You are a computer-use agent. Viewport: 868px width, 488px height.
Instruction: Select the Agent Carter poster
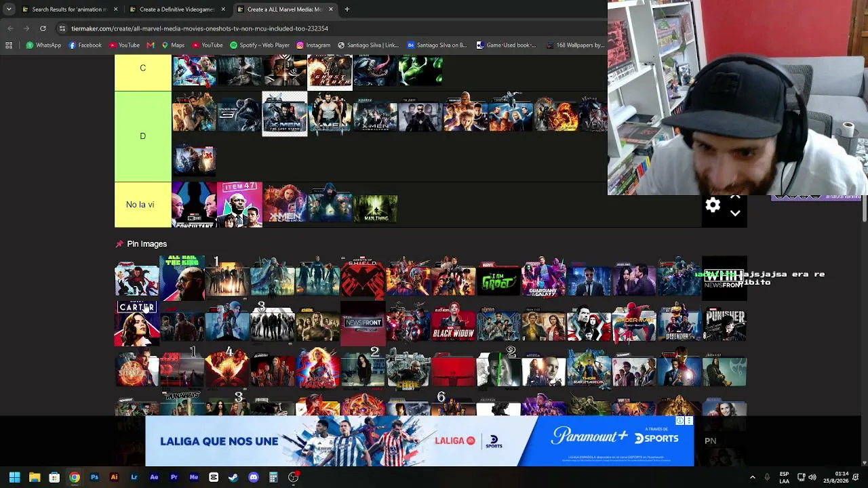pos(137,324)
